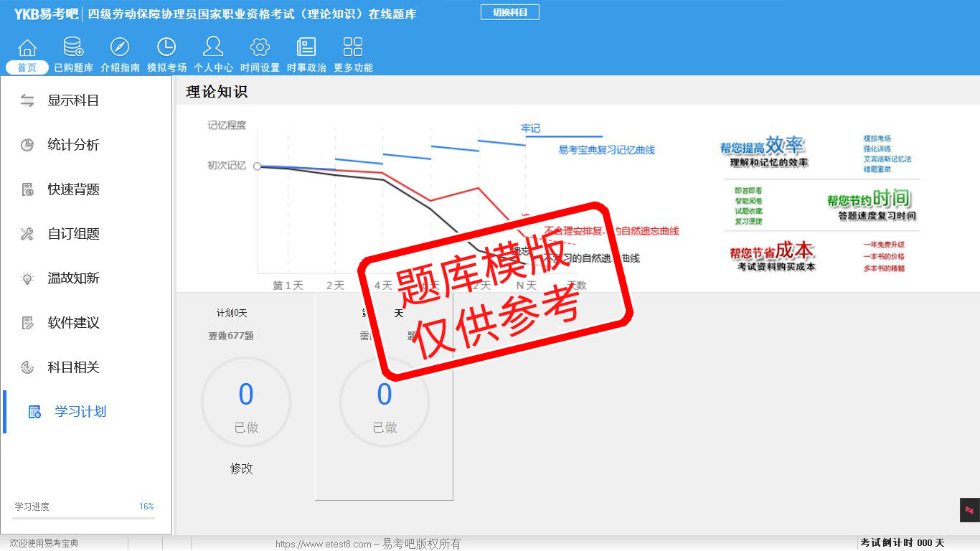The height and width of the screenshot is (551, 980).
Task: Expand 科目相关 in the sidebar
Action: click(x=73, y=367)
